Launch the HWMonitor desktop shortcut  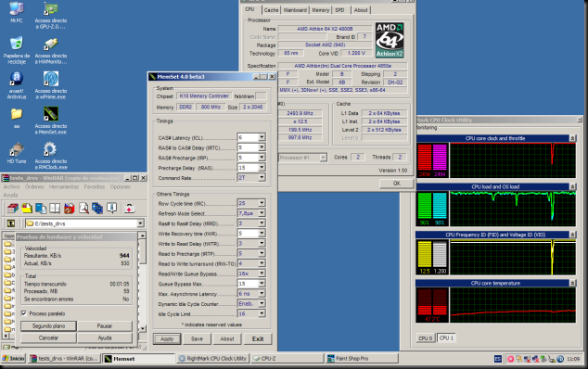pyautogui.click(x=51, y=50)
